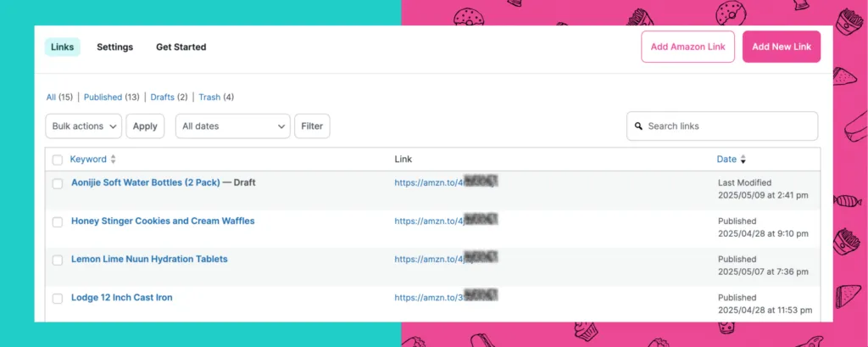This screenshot has height=347, width=868.
Task: Click the date 2025/05/07 at 7:36 pm
Action: [763, 271]
